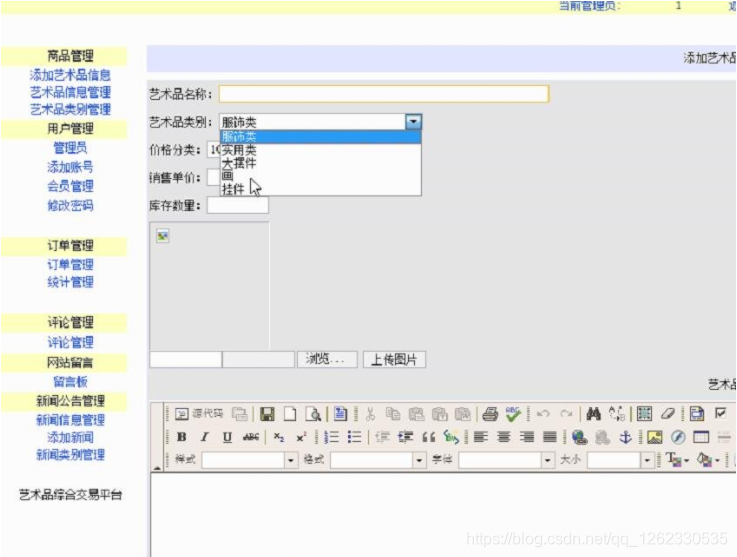Insert hyperlink with globe link icon
The image size is (737, 557).
coord(580,437)
